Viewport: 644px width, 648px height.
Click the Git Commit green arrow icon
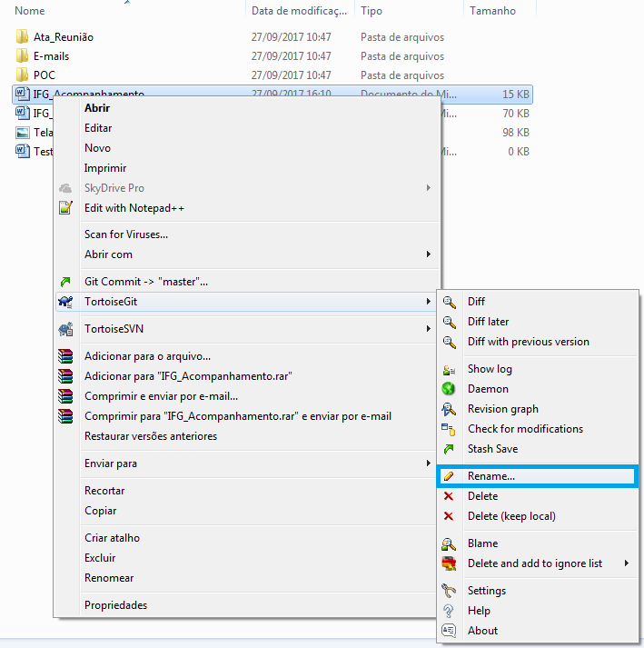tap(64, 282)
